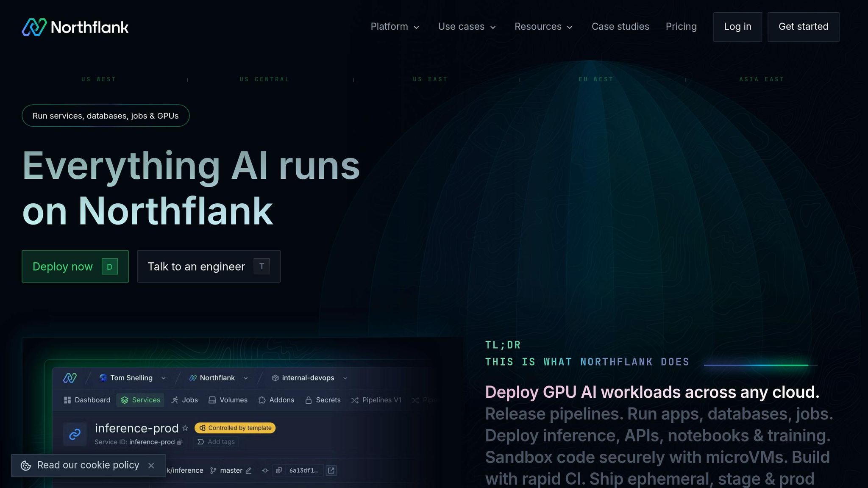
Task: Expand the Use cases menu
Action: [467, 27]
